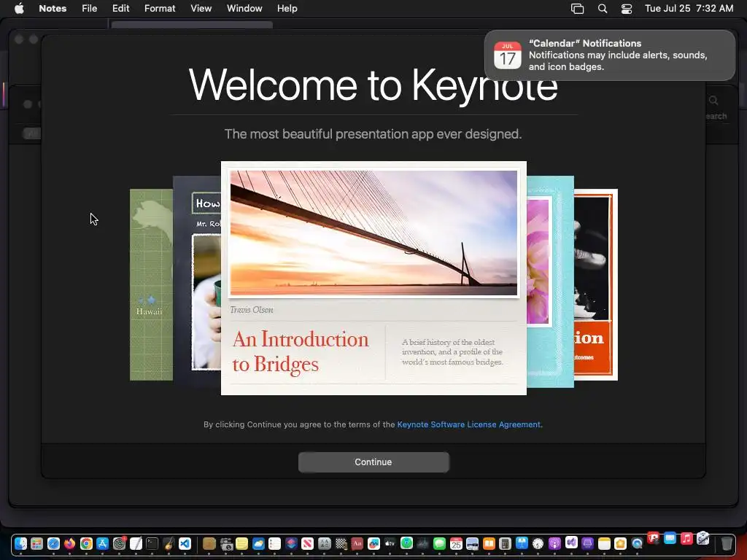747x560 pixels.
Task: Open Apple TV from the Dock
Action: point(390,543)
